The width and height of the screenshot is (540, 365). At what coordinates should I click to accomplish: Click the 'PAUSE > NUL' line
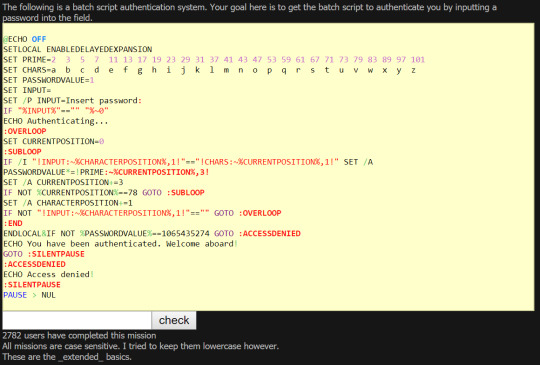29,295
